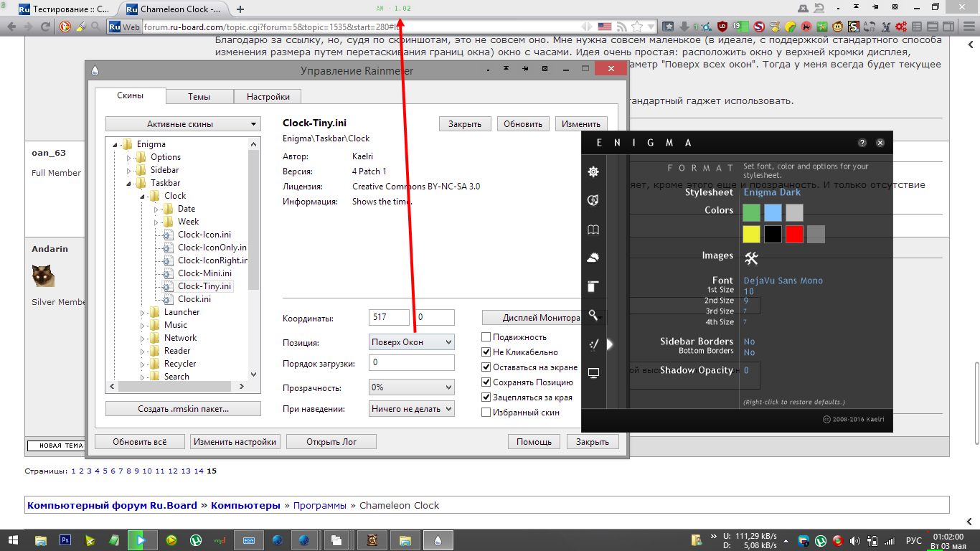
Task: Open the magnifier search section in Enigma panel
Action: (x=593, y=315)
